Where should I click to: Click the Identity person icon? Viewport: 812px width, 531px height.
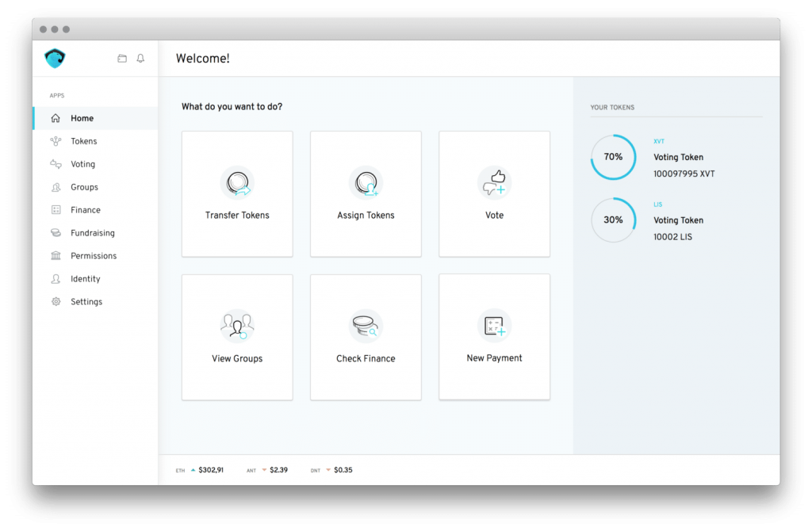coord(56,279)
